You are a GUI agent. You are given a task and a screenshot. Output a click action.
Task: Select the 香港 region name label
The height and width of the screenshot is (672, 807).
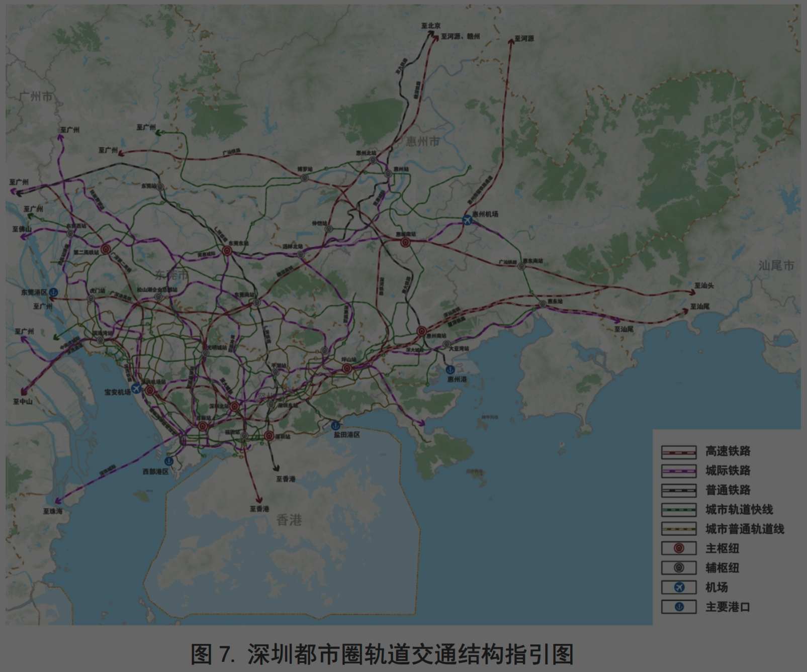point(289,520)
